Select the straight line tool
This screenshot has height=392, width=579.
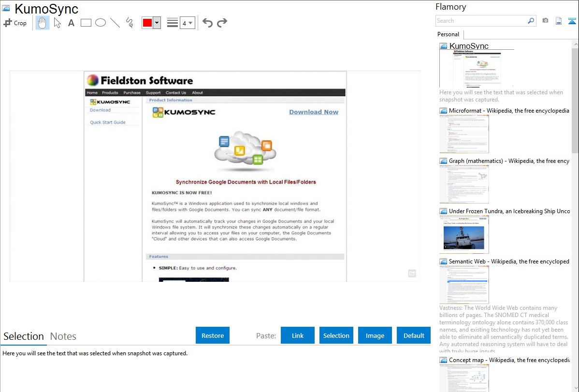(x=115, y=23)
